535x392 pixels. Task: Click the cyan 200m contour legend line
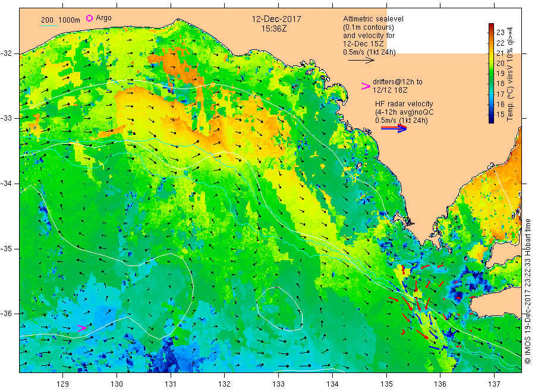click(x=49, y=26)
